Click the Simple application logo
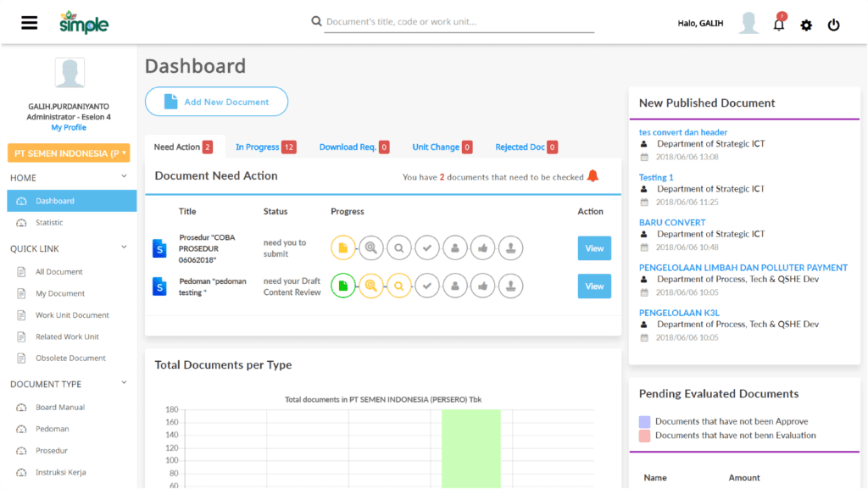 pyautogui.click(x=84, y=22)
